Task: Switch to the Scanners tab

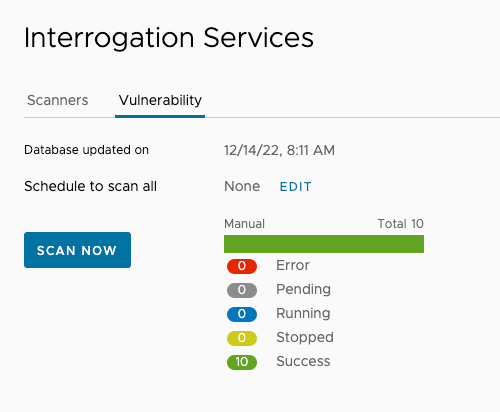Action: [x=58, y=100]
